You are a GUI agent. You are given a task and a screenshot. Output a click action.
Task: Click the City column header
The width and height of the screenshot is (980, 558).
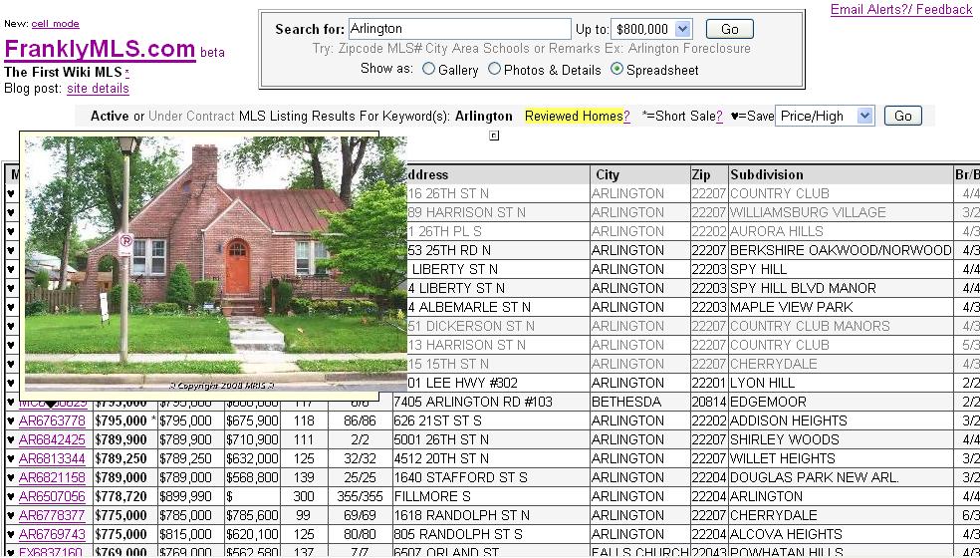pyautogui.click(x=608, y=174)
